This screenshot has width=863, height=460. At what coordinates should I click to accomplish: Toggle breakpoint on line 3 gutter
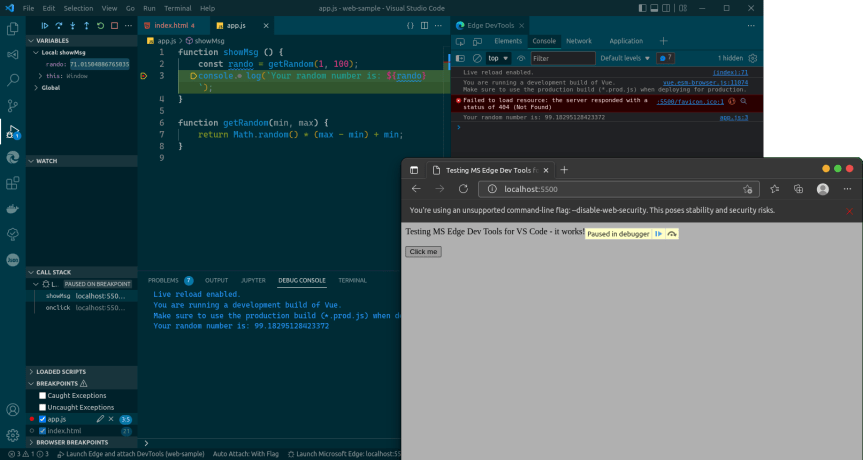144,76
